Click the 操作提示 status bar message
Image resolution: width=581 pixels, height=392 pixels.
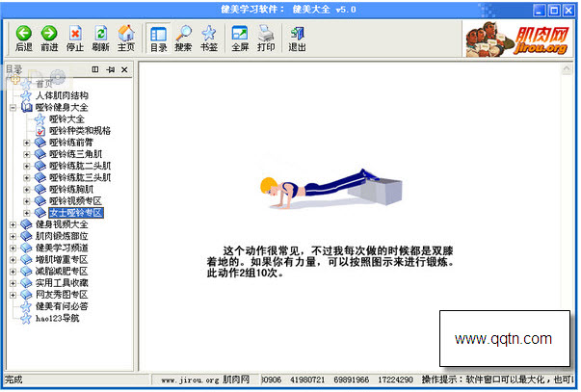click(497, 379)
